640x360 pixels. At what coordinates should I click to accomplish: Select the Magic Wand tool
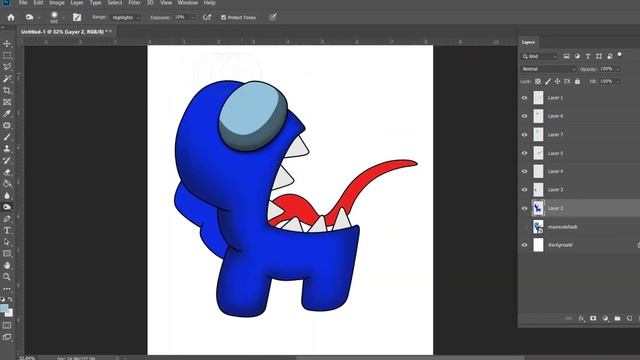click(x=7, y=79)
